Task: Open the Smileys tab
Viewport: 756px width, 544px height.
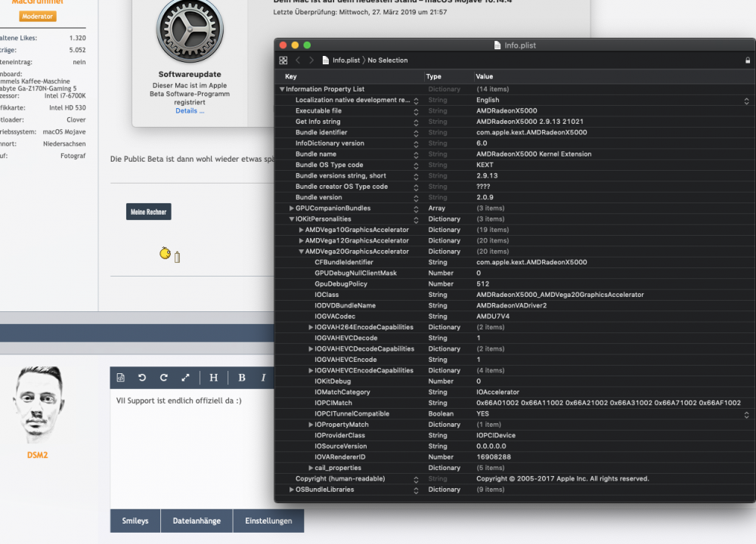Action: (x=135, y=521)
